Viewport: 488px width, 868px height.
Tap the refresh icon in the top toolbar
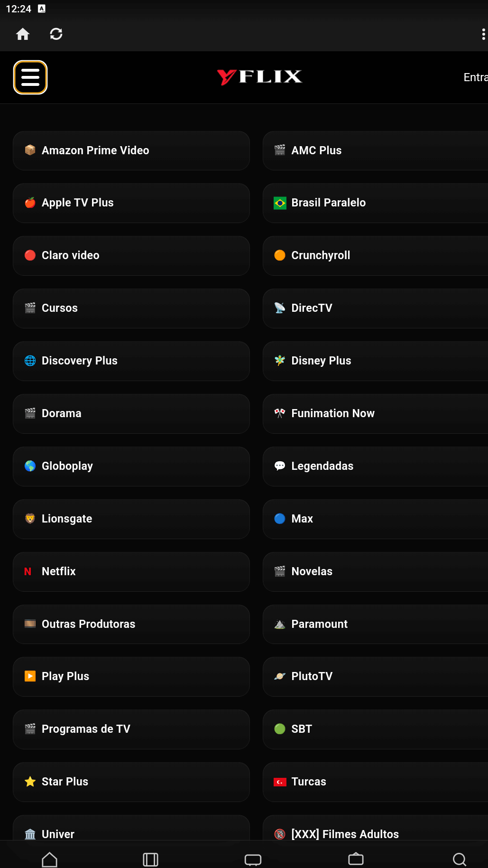56,34
